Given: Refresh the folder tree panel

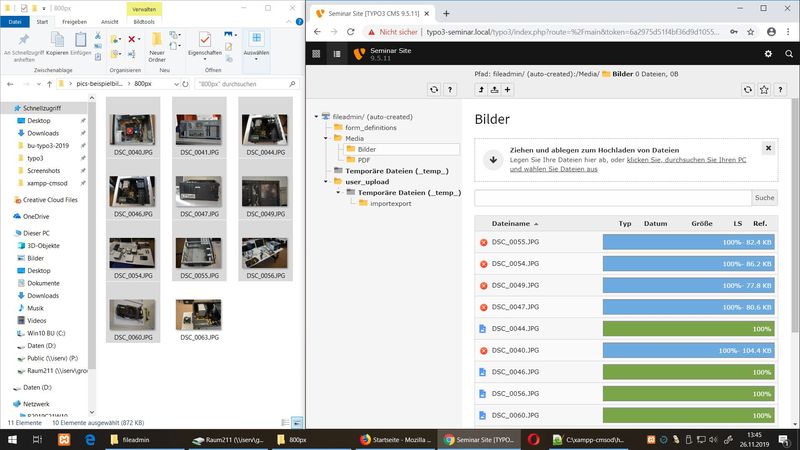Looking at the screenshot, I should pos(434,89).
